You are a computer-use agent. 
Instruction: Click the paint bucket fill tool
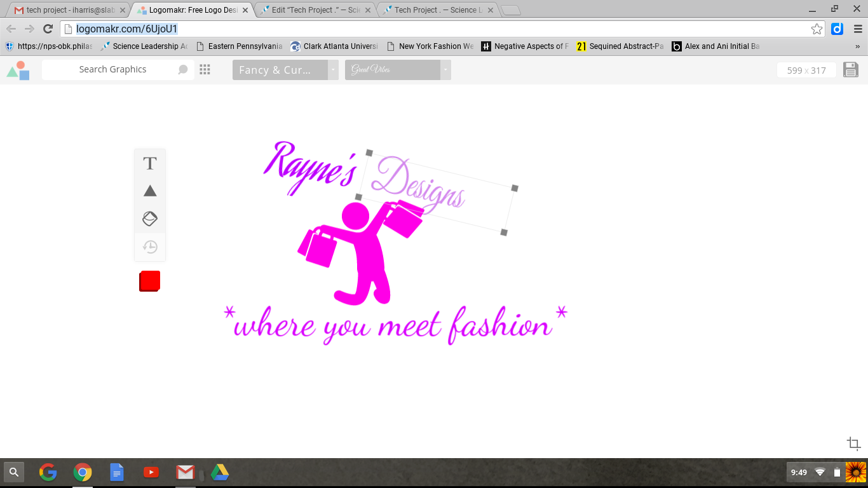pos(150,219)
